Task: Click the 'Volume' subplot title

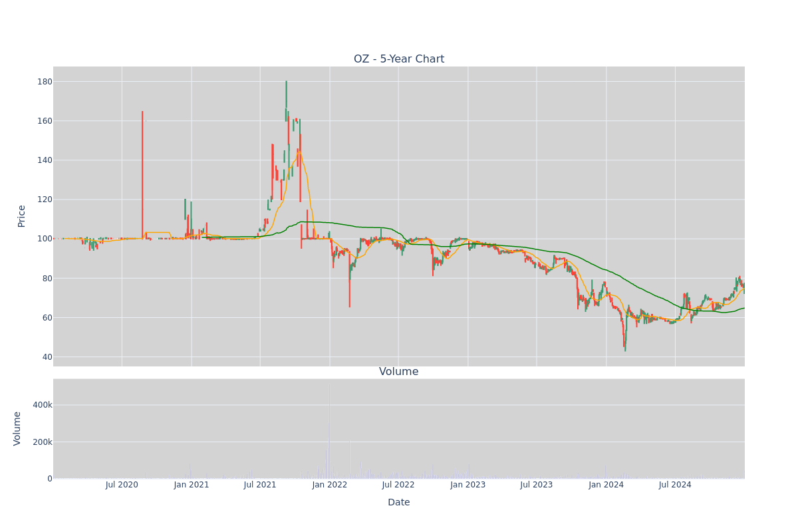Action: point(399,372)
